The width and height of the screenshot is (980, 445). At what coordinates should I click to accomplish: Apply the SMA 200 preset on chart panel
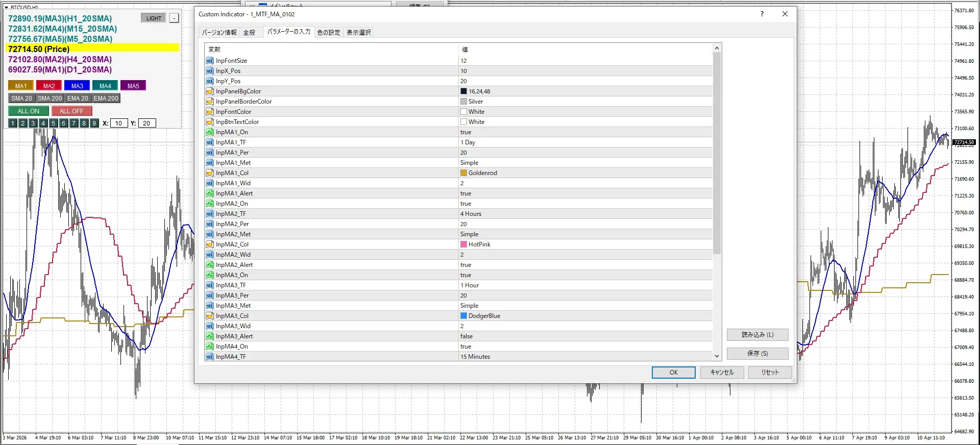coord(50,98)
